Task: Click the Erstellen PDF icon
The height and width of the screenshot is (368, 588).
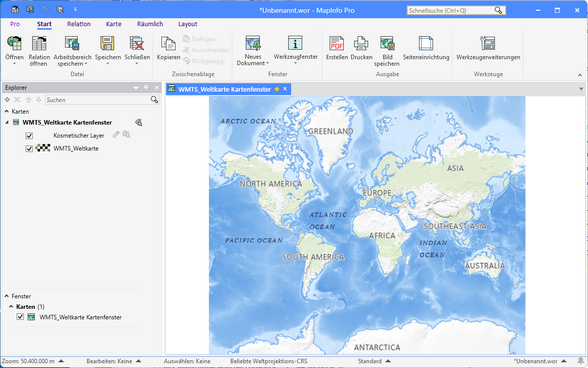Action: 336,43
